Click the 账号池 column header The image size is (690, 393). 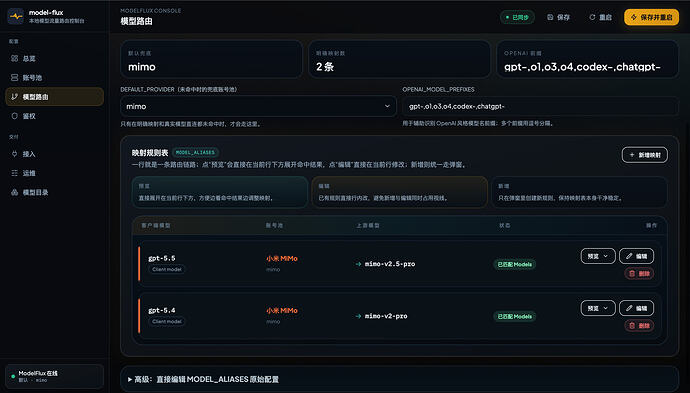[x=274, y=225]
